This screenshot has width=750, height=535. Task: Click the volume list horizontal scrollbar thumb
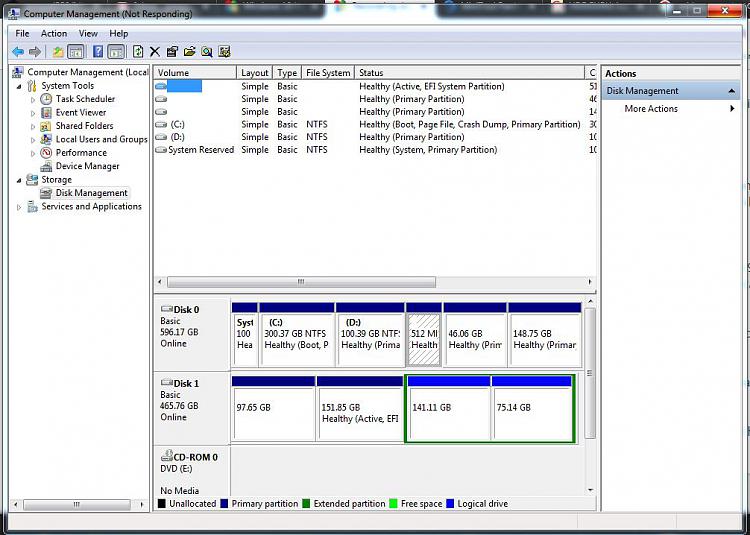(x=301, y=282)
